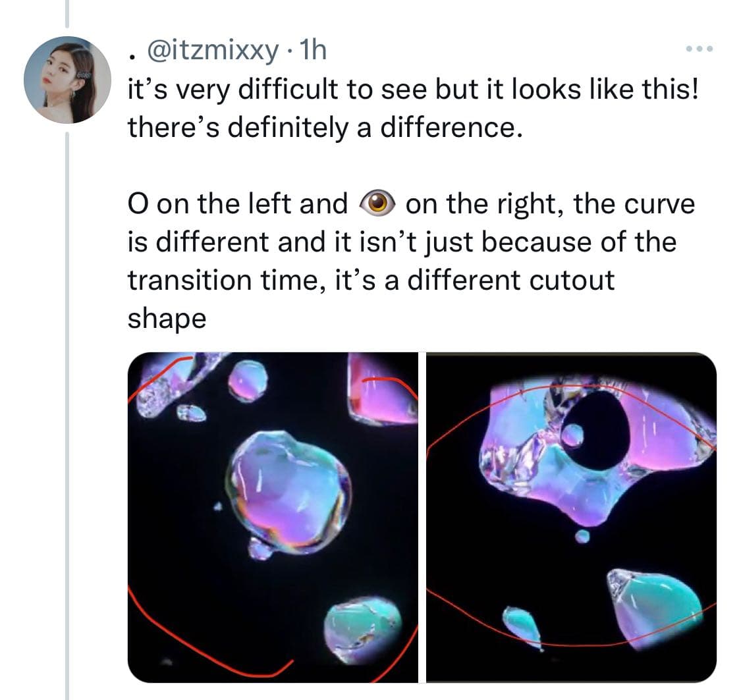Image resolution: width=741 pixels, height=700 pixels.
Task: Click the thread connector line below the avatar
Action: pos(67,416)
